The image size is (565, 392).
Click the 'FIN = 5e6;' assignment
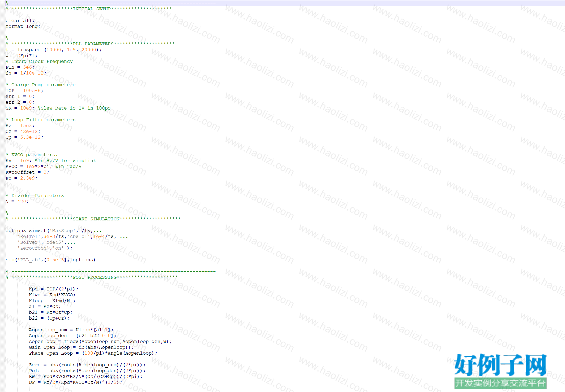(x=20, y=67)
